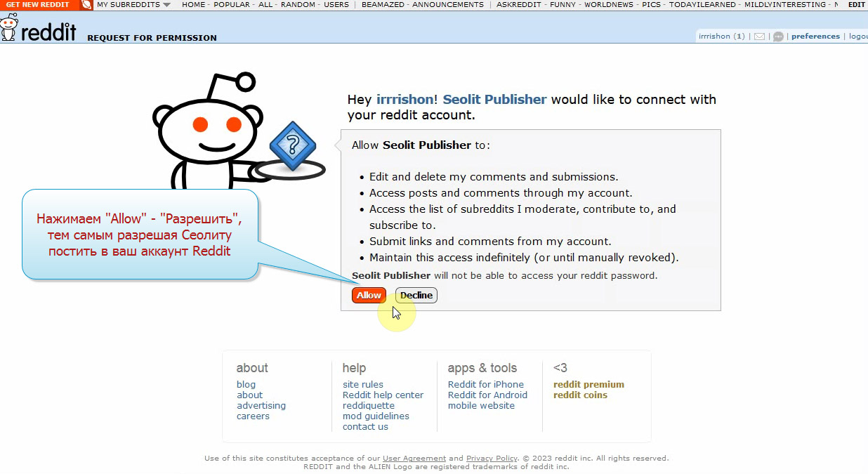Open the WorldNews subreddit link
This screenshot has width=868, height=474.
click(610, 5)
